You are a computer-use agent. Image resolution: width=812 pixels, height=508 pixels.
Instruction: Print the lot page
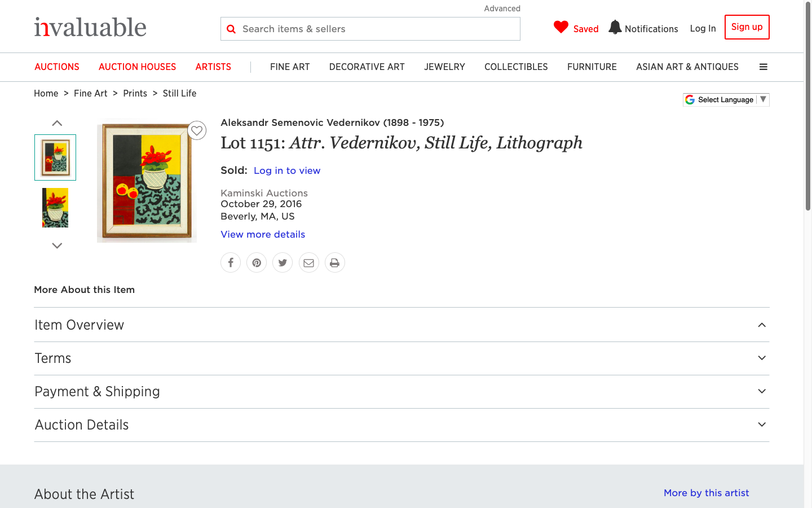tap(334, 262)
